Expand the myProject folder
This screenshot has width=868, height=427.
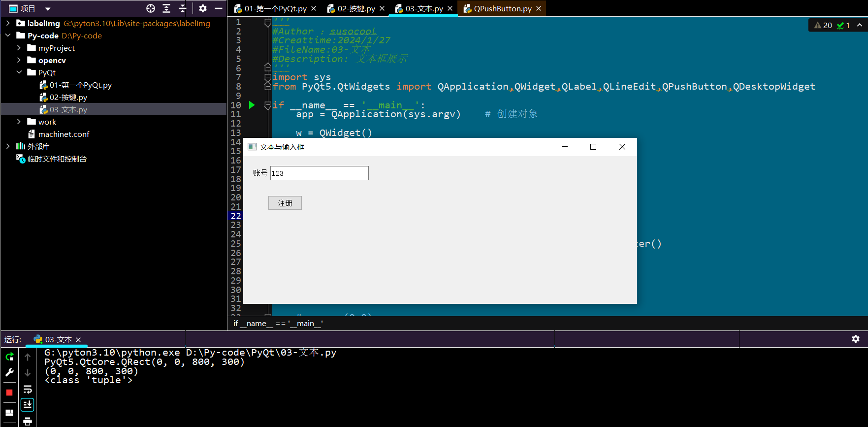(19, 48)
